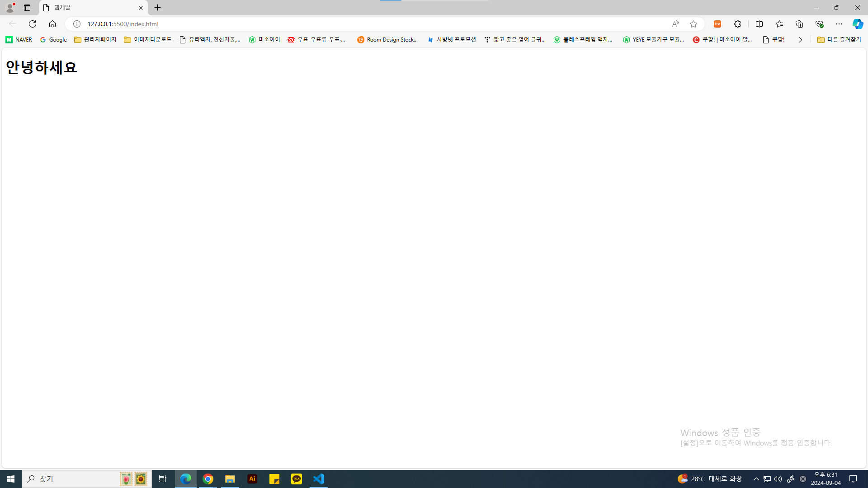
Task: Open Visual Studio Code from taskbar
Action: 319,479
